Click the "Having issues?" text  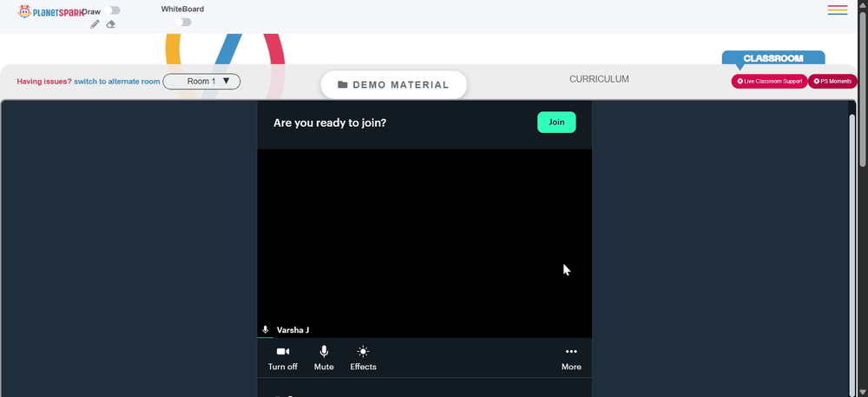click(x=44, y=82)
